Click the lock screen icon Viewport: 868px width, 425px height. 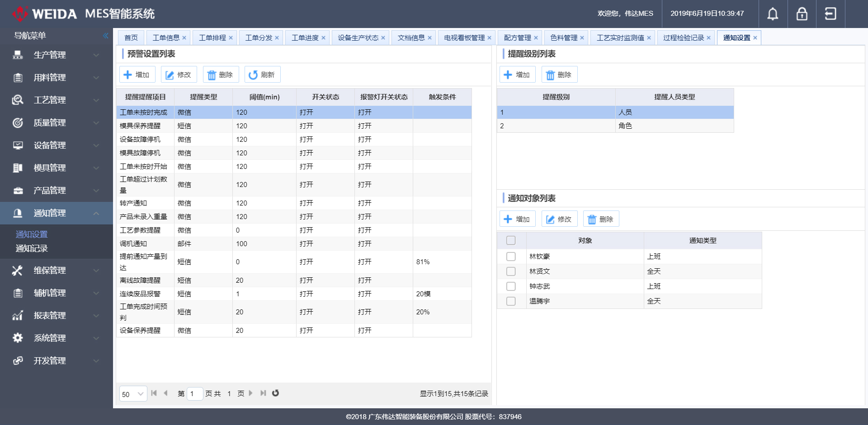pyautogui.click(x=802, y=14)
